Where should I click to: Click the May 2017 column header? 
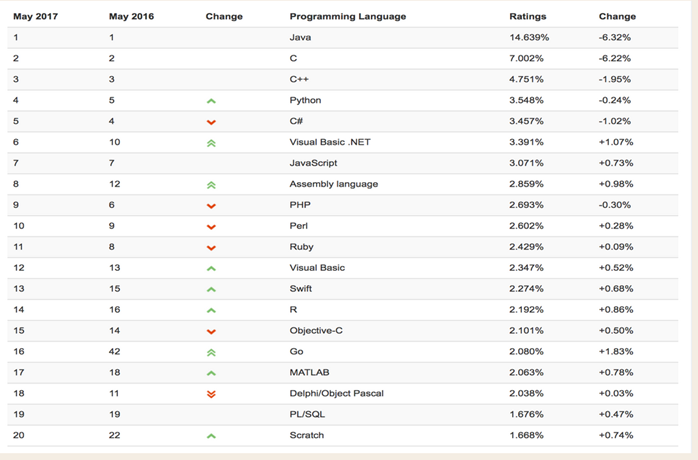36,16
